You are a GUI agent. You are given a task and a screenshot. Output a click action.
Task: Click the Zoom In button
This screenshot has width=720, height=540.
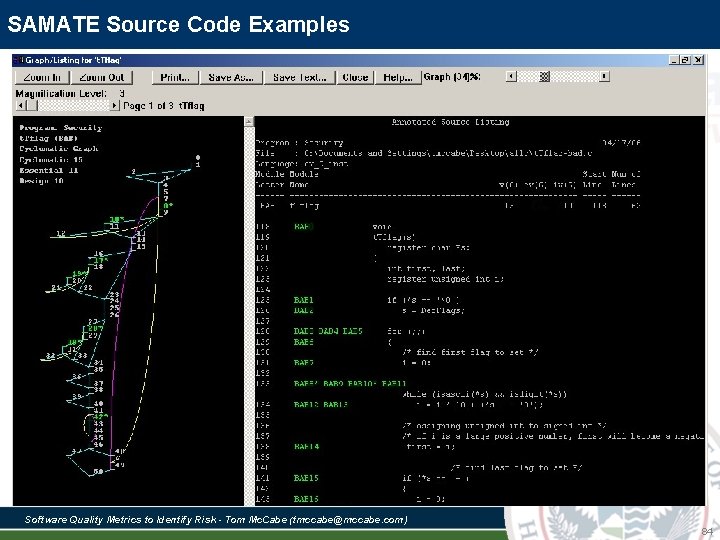[42, 77]
